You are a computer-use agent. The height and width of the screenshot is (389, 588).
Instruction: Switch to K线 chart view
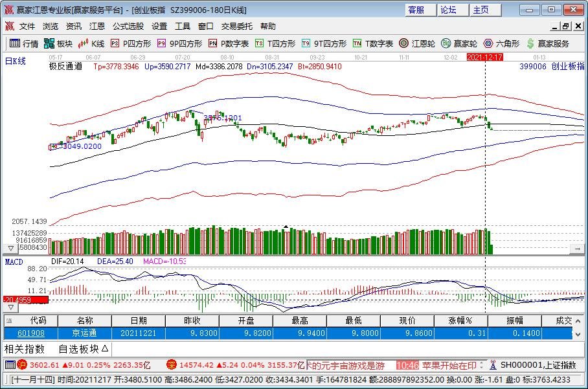pyautogui.click(x=91, y=43)
